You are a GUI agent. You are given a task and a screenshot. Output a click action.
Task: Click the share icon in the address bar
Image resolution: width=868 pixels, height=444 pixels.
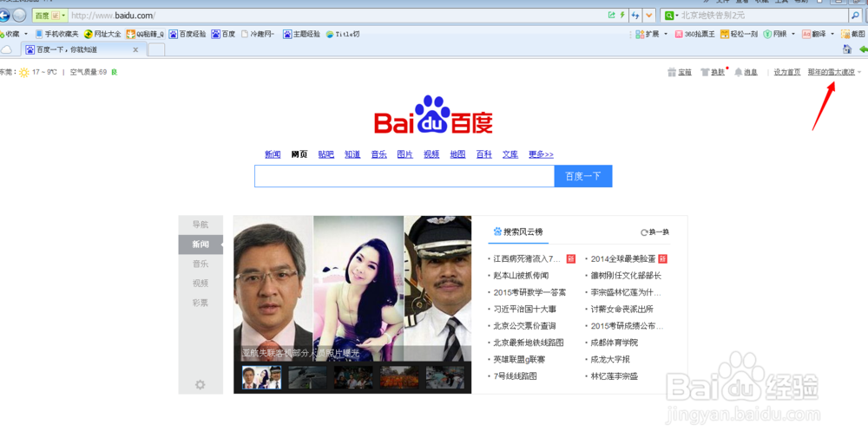(x=612, y=16)
